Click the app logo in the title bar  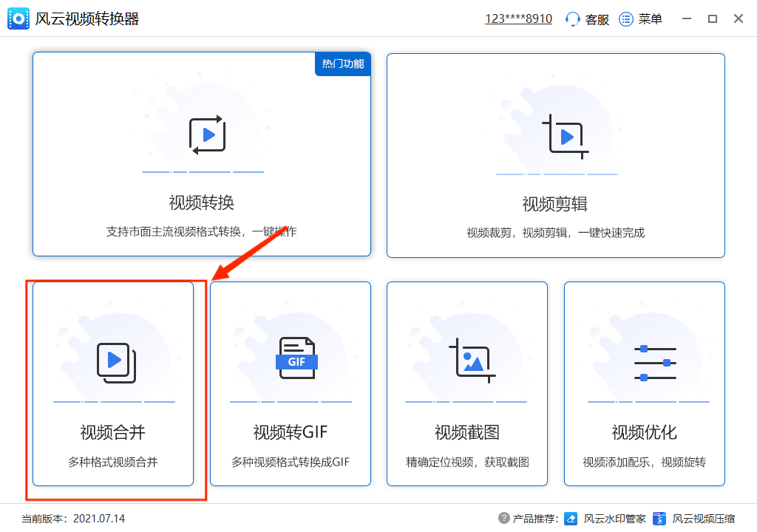(18, 18)
